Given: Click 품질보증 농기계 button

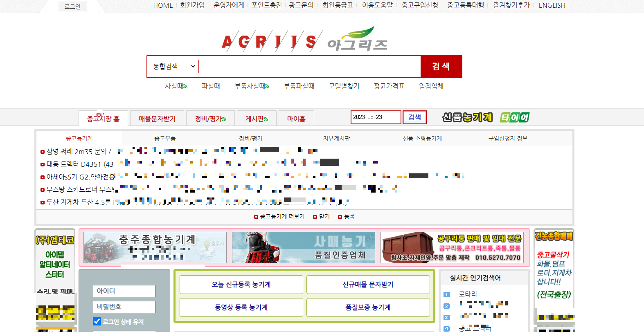Looking at the screenshot, I should pos(368,307).
